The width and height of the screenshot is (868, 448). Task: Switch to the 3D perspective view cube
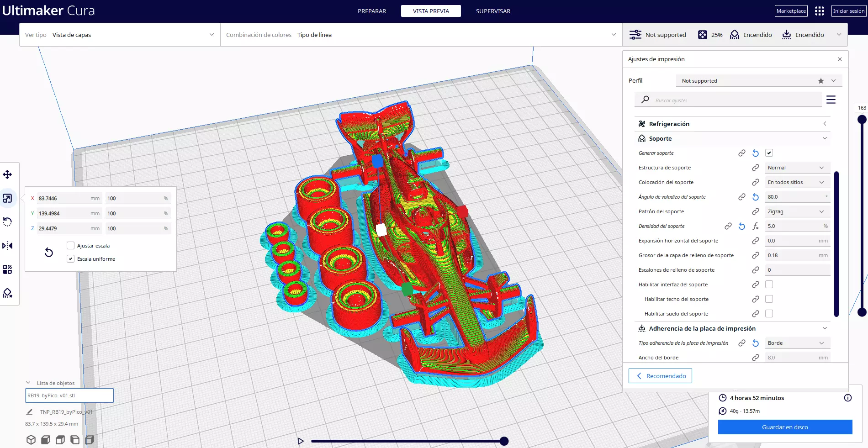tap(31, 440)
